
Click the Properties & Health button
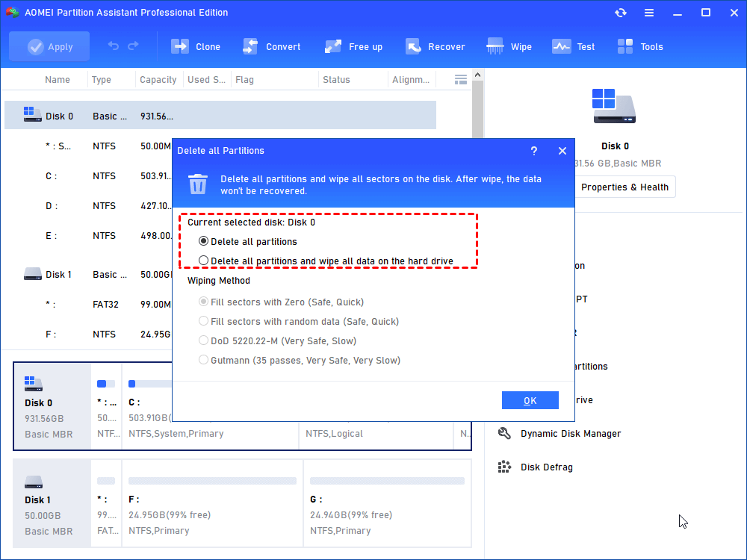click(x=624, y=187)
